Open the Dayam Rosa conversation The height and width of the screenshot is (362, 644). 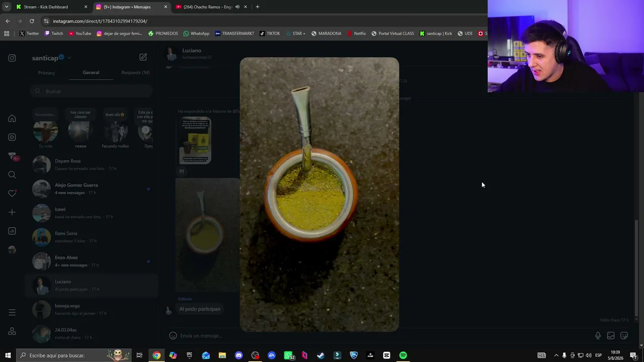click(91, 164)
